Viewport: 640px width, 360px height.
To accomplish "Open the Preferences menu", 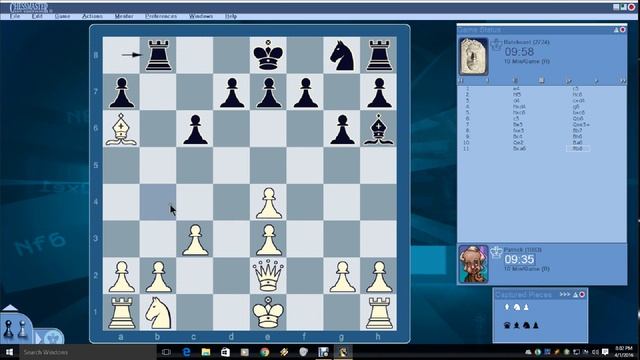I will [x=161, y=16].
